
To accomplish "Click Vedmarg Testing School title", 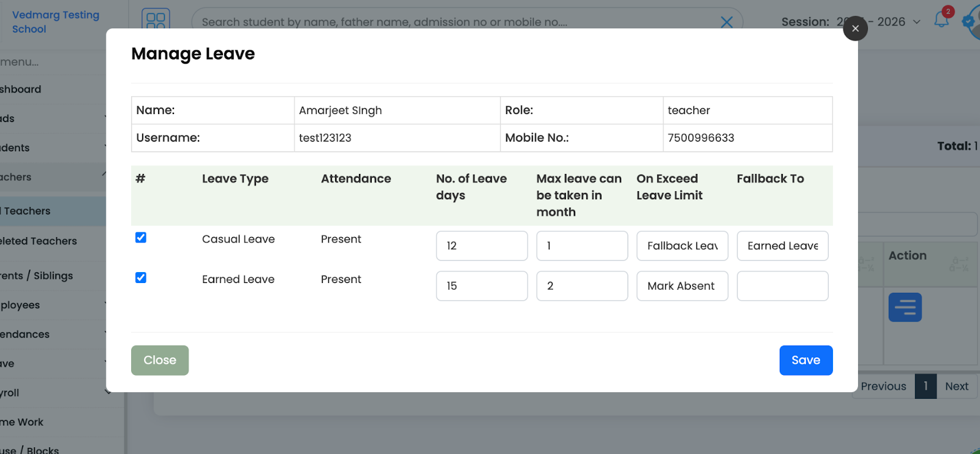I will point(55,22).
